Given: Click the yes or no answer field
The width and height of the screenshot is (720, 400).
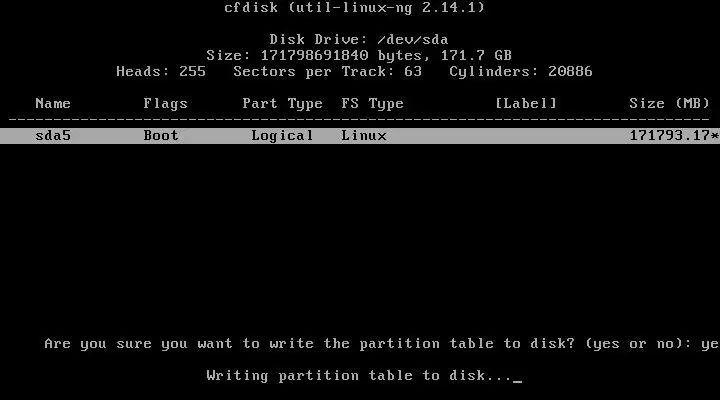Looking at the screenshot, I should pos(710,344).
